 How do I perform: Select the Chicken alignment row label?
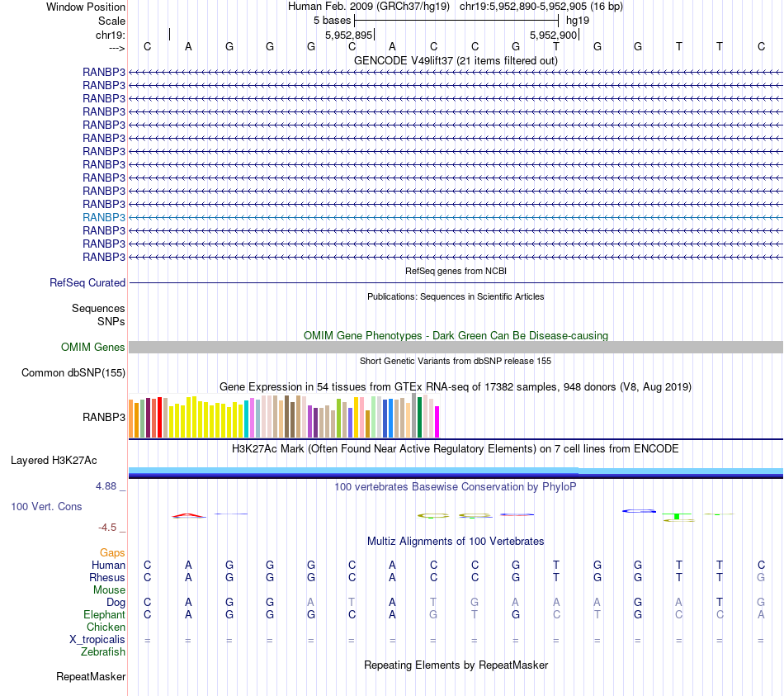(x=106, y=627)
